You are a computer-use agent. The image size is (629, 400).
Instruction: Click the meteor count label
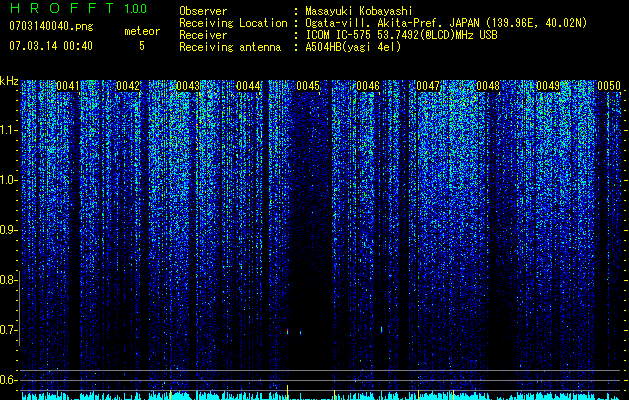point(142,31)
